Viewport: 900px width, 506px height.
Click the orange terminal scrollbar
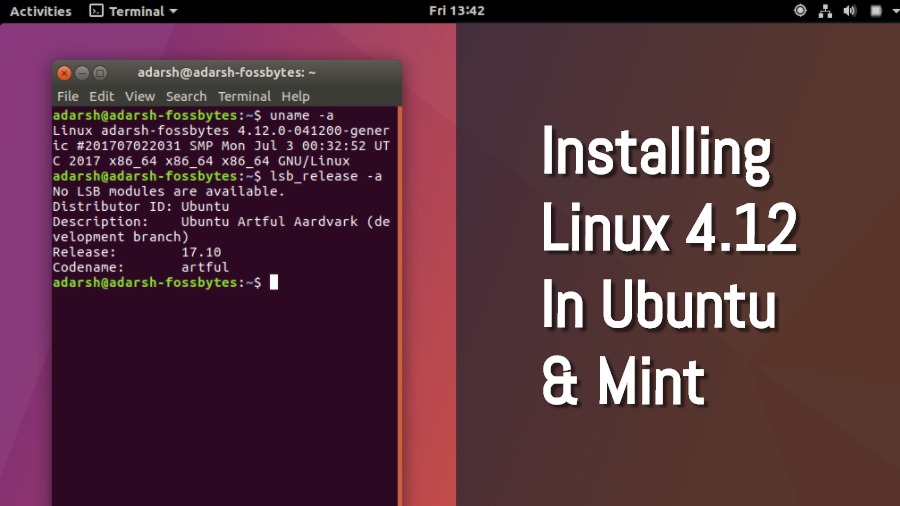[399, 306]
